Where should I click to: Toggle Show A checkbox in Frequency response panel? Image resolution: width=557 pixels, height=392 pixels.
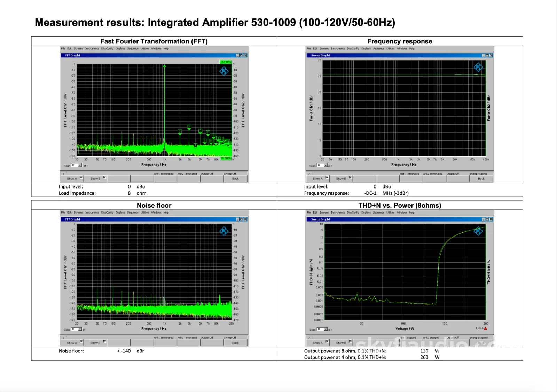327,177
